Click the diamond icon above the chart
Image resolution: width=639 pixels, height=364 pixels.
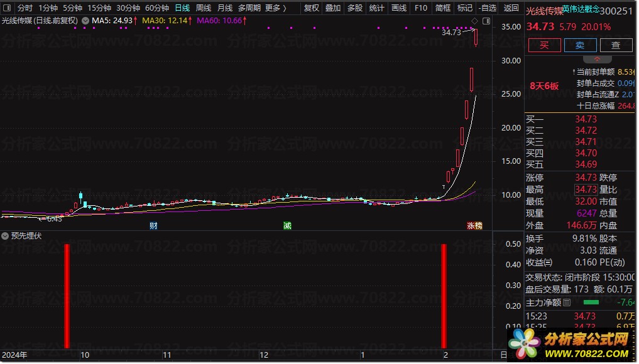pyautogui.click(x=474, y=21)
